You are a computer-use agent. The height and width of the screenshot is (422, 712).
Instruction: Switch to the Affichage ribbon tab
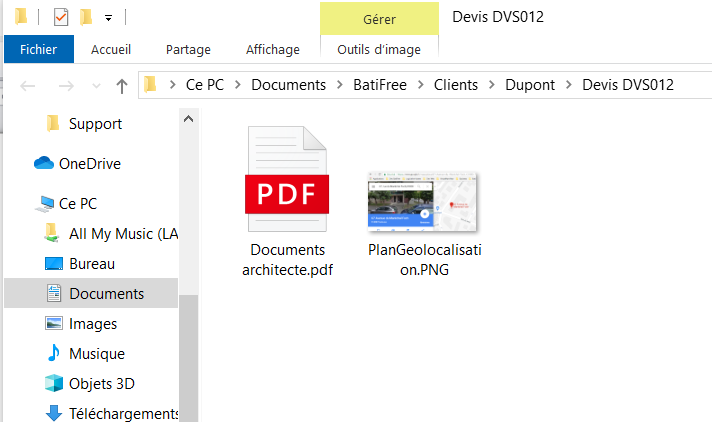coord(272,49)
